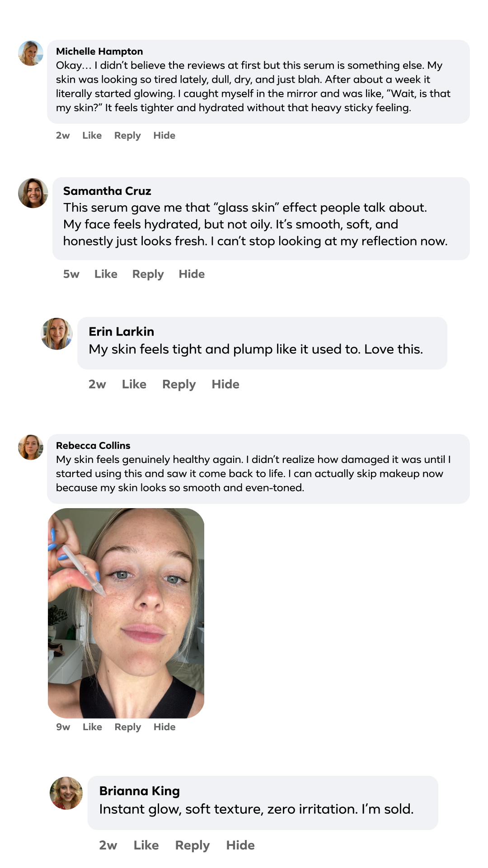Click Rebecca Collins's profile avatar
This screenshot has height=868, width=488.
(x=31, y=447)
